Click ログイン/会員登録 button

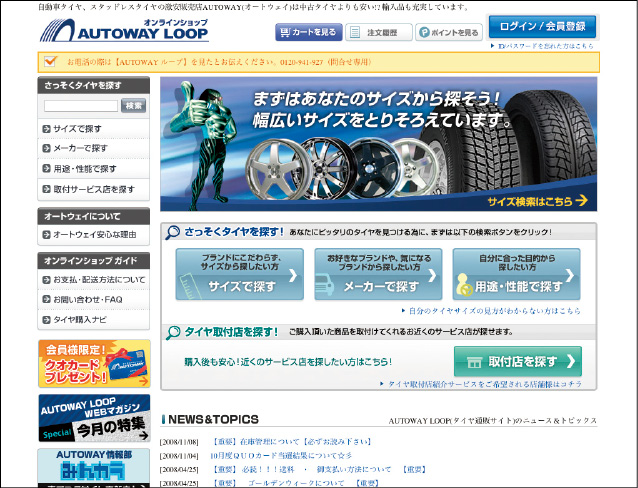(542, 26)
